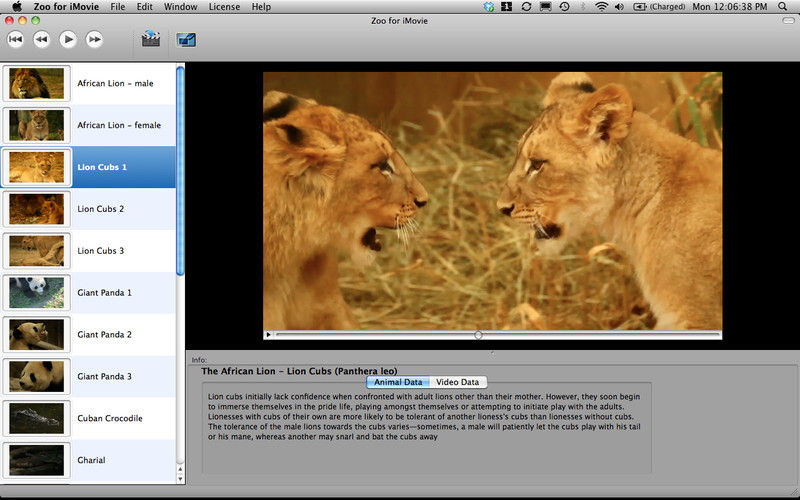The height and width of the screenshot is (500, 800).
Task: Click the clock showing Mon 12:06:38 PM
Action: (730, 7)
